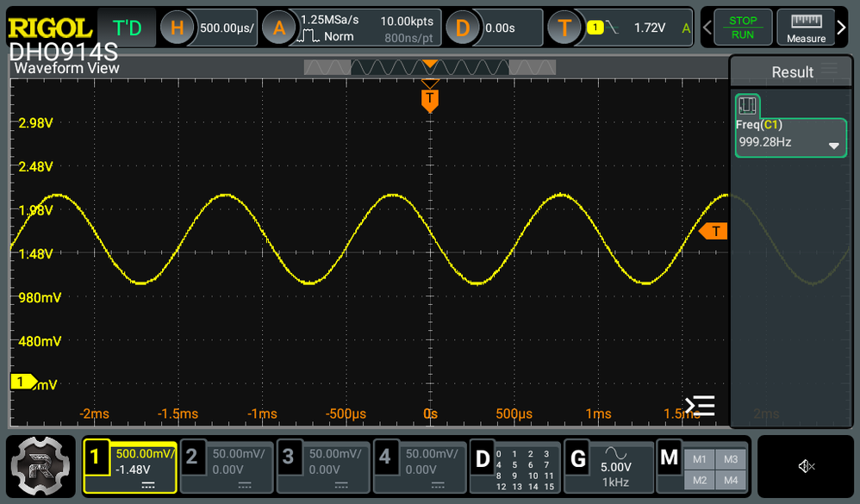Open the RIGOL logo menu
This screenshot has width=860, height=504.
tap(49, 28)
